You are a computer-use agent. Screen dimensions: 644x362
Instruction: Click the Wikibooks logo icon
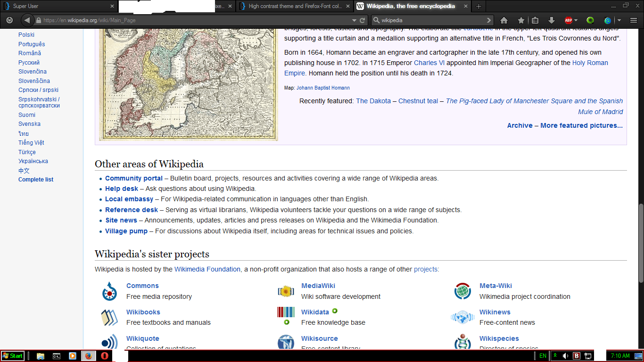[109, 317]
